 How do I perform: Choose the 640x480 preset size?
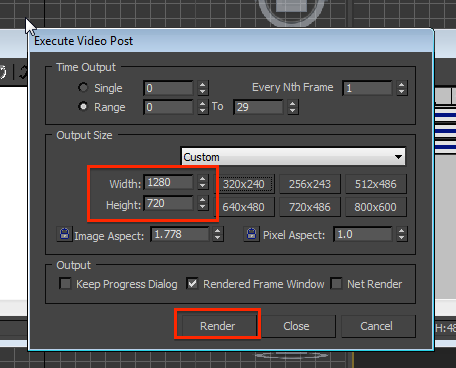click(244, 207)
